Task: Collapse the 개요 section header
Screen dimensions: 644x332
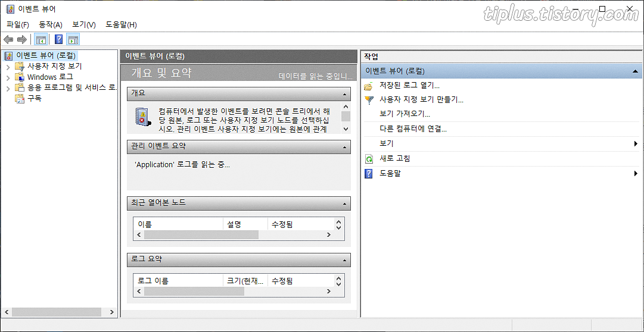Action: (x=344, y=94)
